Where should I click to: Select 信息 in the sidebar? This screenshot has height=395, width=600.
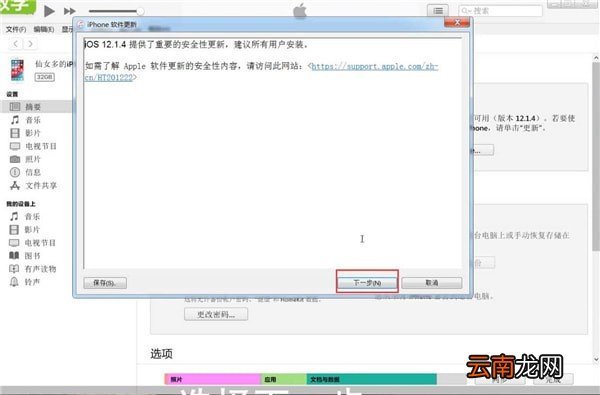click(x=33, y=172)
